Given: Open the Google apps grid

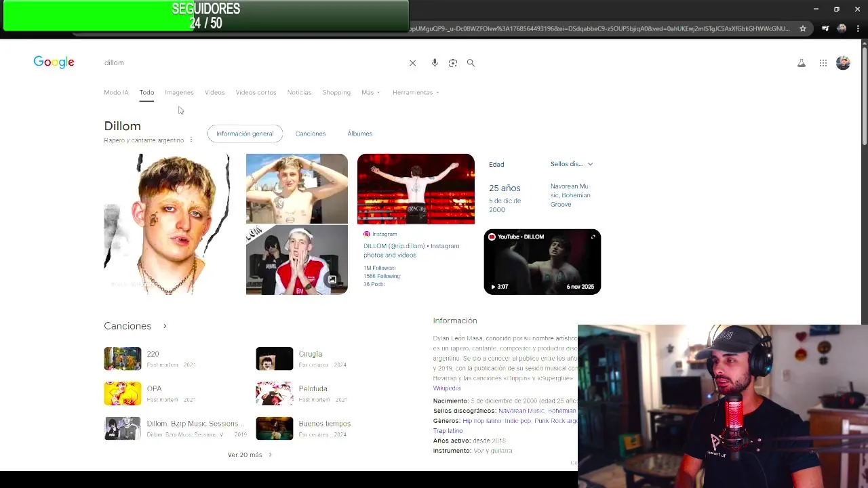Looking at the screenshot, I should (x=823, y=63).
